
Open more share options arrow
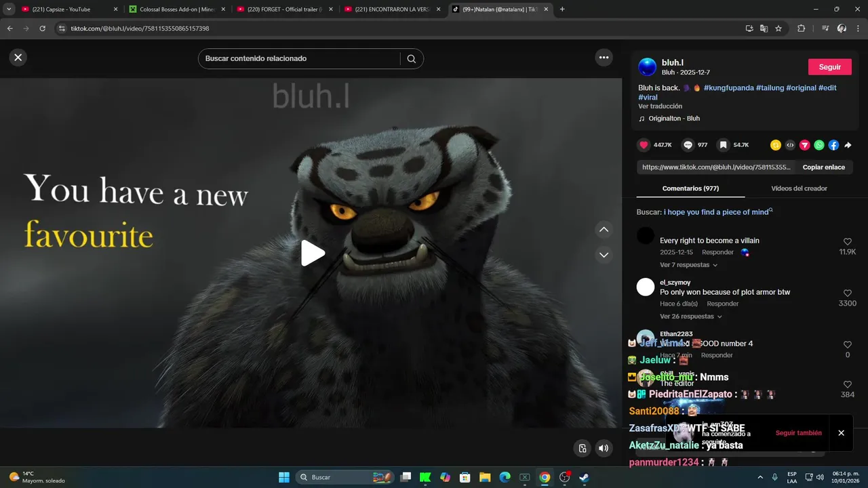[848, 145]
